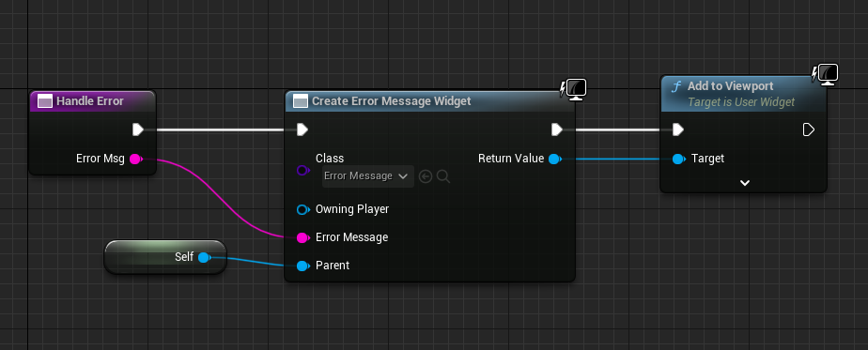Click the Return Value label
Image resolution: width=868 pixels, height=350 pixels.
click(511, 159)
